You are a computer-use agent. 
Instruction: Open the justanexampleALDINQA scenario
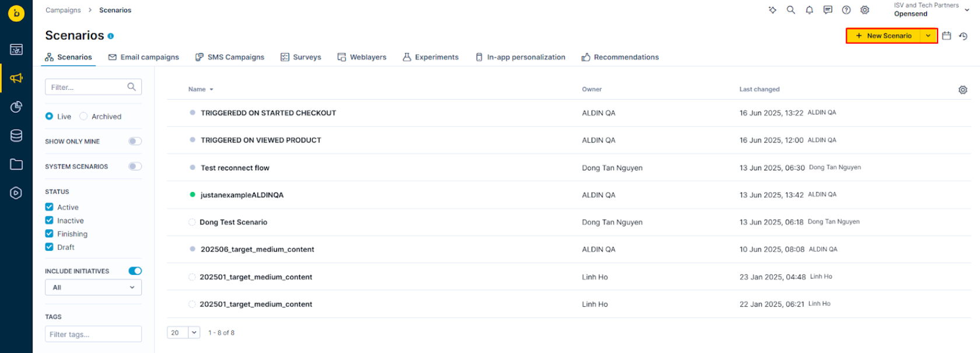pyautogui.click(x=242, y=195)
